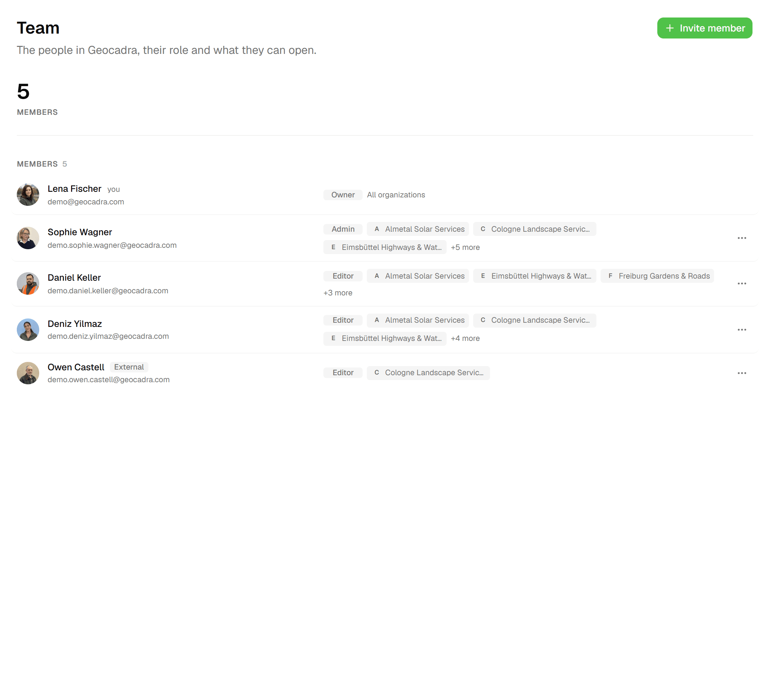
Task: Click Sophie Wagner's avatar photo
Action: [28, 238]
